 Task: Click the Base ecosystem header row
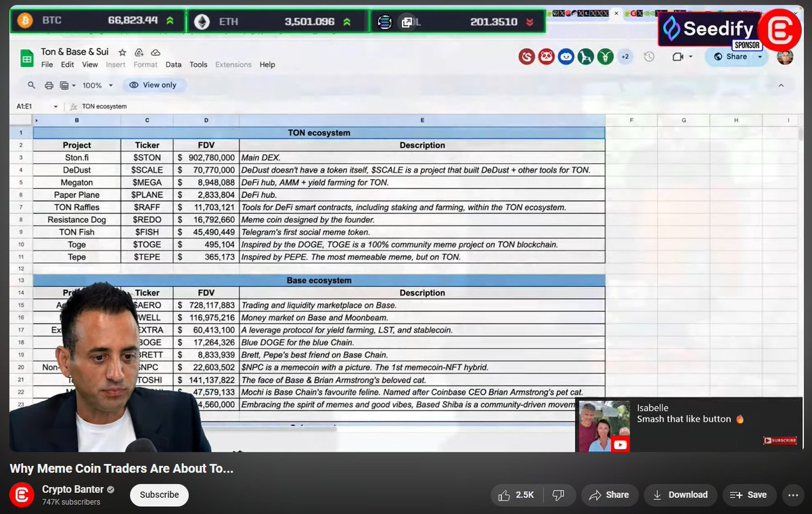coord(319,280)
